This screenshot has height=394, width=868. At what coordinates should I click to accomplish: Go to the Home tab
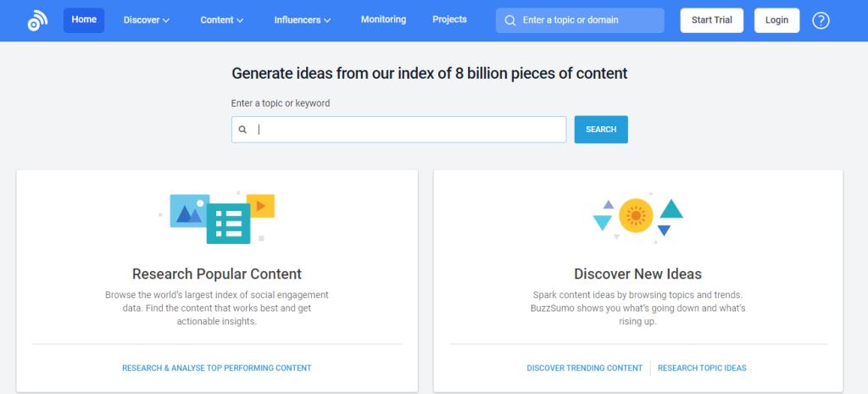pos(84,20)
